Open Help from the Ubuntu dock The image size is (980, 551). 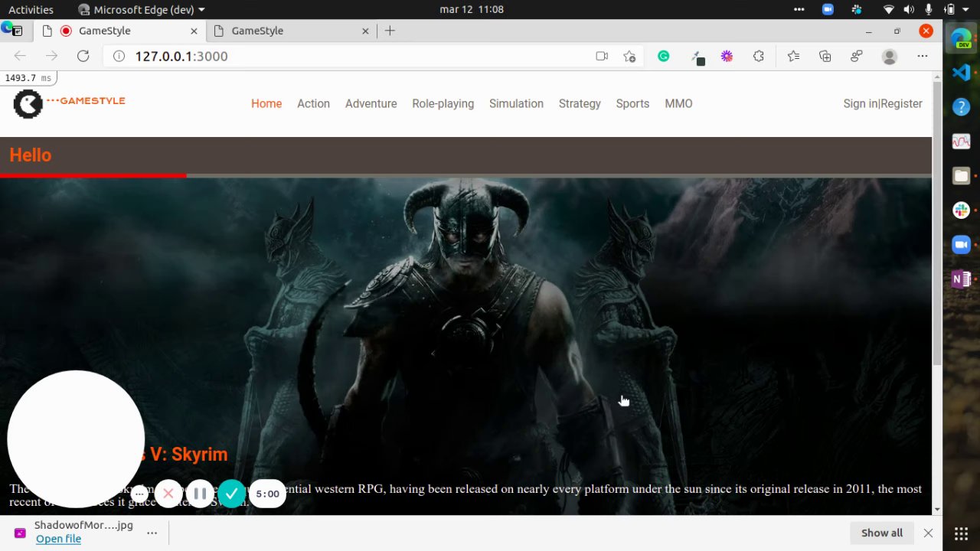pyautogui.click(x=961, y=107)
